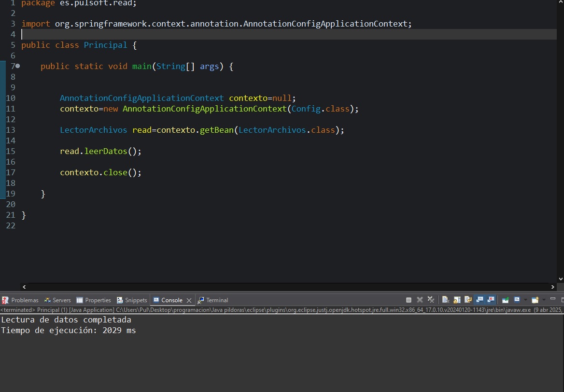This screenshot has width=564, height=392.
Task: Open Display Selected Console dropdown arrow
Action: [x=525, y=300]
